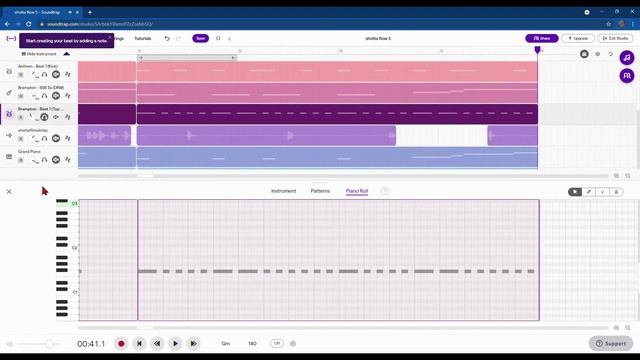
Task: Click the purple playhead marker on timeline
Action: [538, 50]
